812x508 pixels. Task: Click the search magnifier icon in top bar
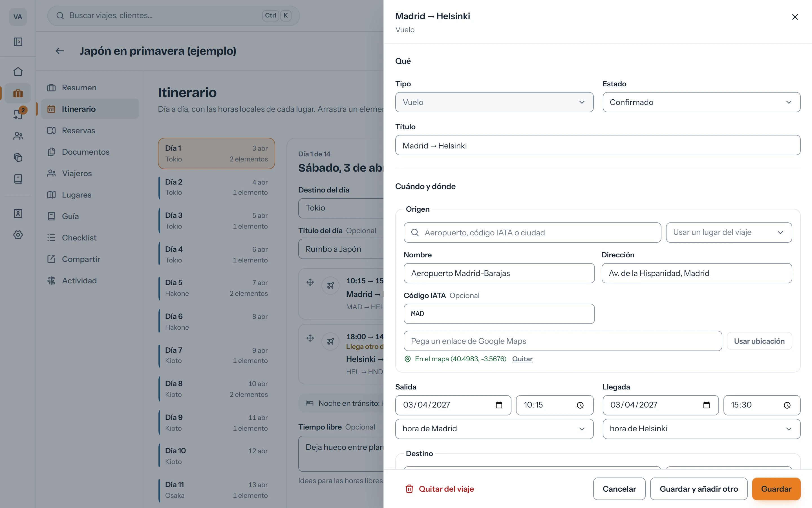[60, 16]
